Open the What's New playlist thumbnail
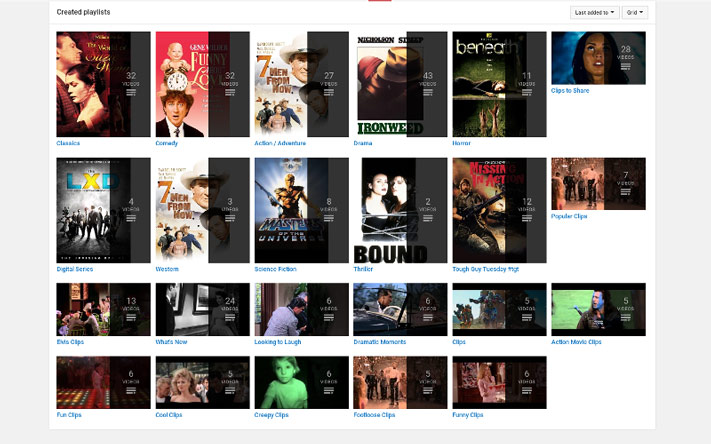 pyautogui.click(x=203, y=309)
